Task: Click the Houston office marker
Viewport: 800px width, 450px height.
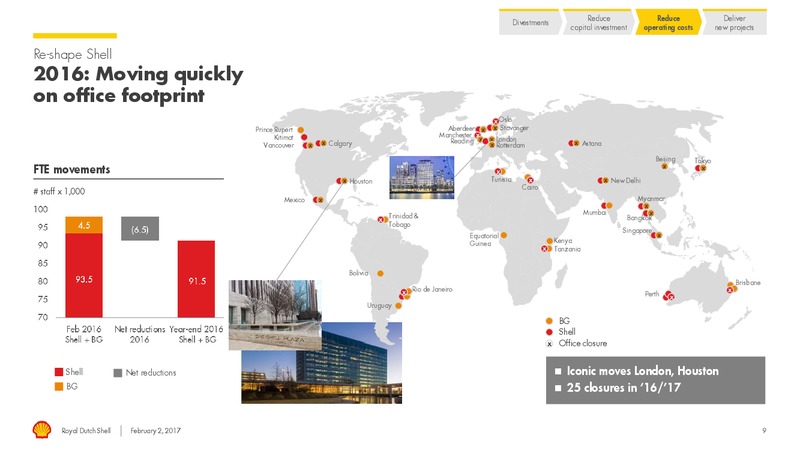Action: [342, 181]
